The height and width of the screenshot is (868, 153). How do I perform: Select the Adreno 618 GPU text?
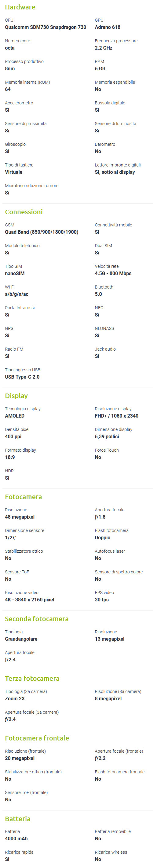107,27
